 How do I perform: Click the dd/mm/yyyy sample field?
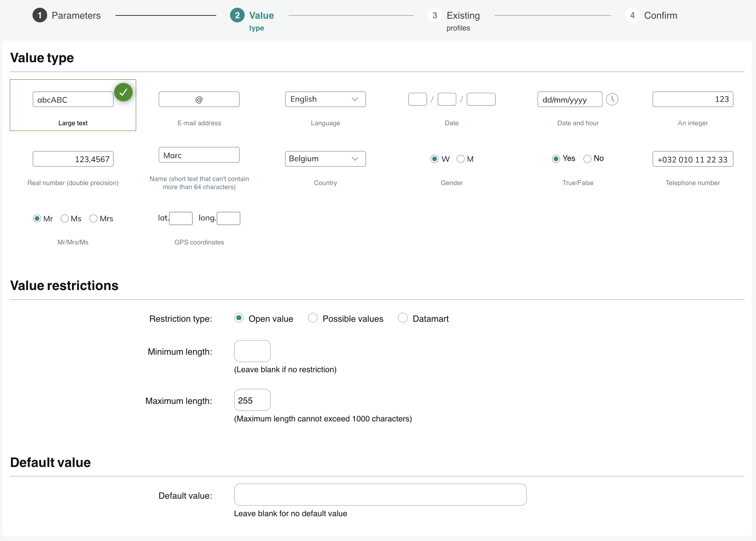(x=570, y=99)
